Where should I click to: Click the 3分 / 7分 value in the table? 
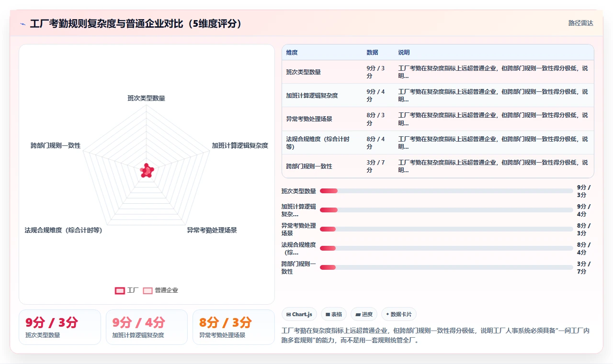click(x=376, y=166)
